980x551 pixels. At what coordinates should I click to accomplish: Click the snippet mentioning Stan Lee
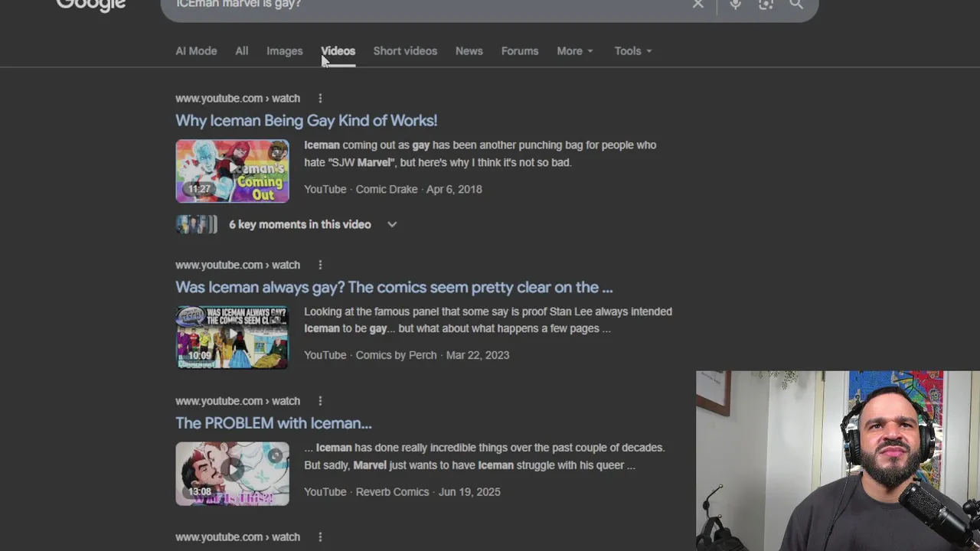click(x=488, y=320)
